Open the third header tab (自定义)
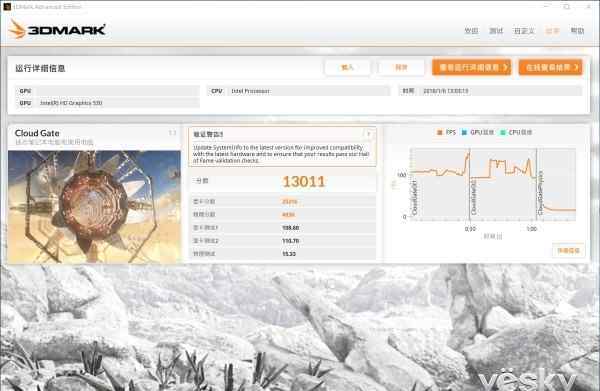The height and width of the screenshot is (391, 600). 524,31
